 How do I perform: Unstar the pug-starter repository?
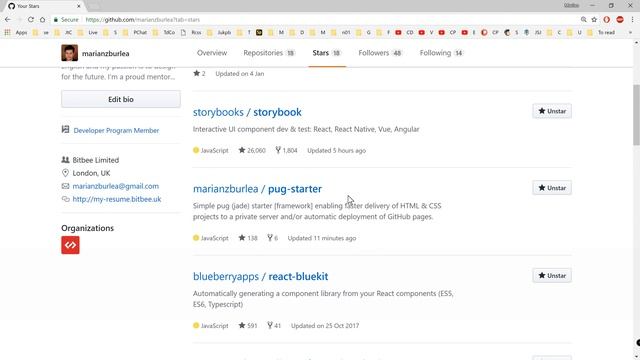552,188
